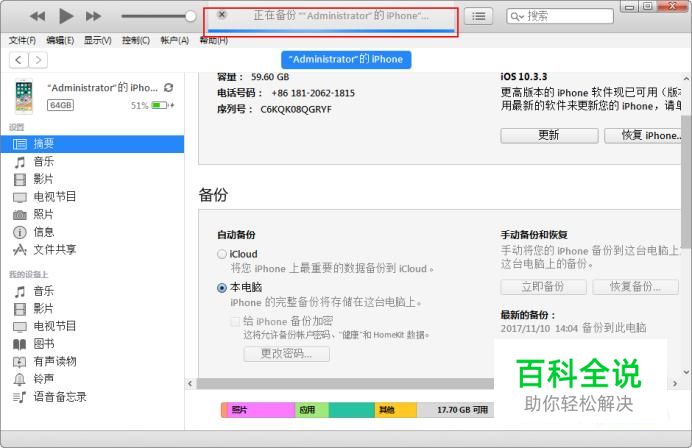Select the "Administrator"的 iPhone tab button
This screenshot has width=692, height=448.
click(x=346, y=60)
